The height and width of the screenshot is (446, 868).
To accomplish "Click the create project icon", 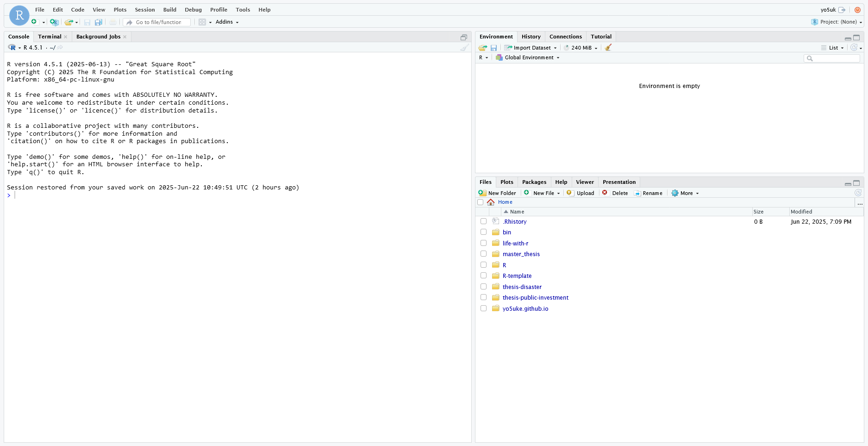I will (x=54, y=22).
